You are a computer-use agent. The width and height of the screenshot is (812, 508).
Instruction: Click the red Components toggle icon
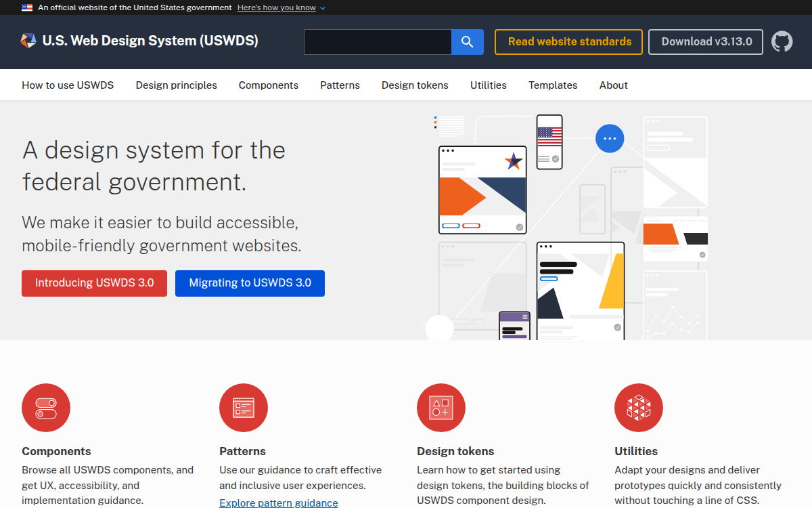[x=46, y=408]
